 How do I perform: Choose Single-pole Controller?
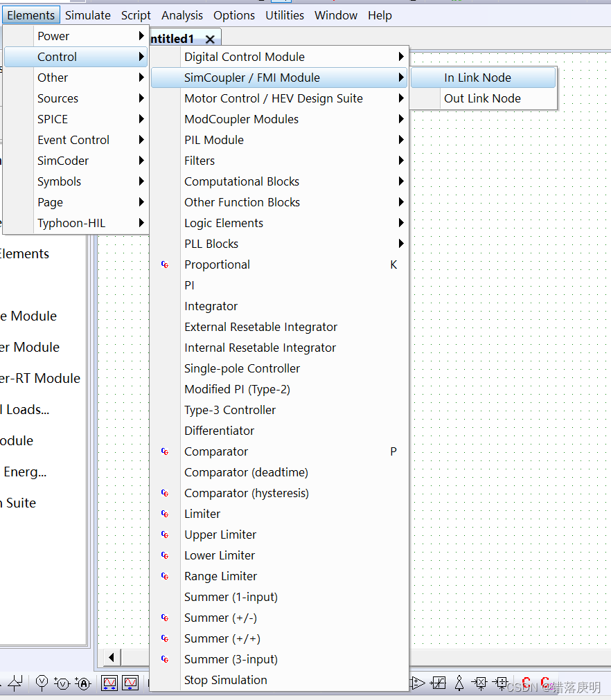(x=279, y=368)
